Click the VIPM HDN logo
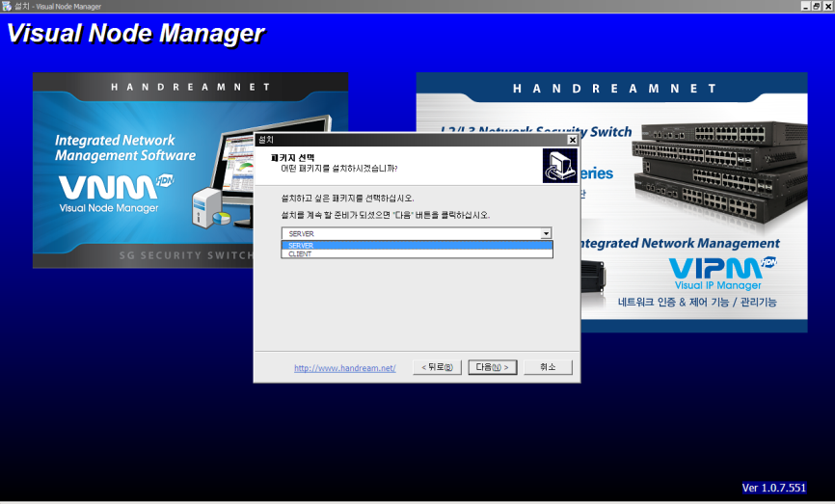 click(x=722, y=267)
